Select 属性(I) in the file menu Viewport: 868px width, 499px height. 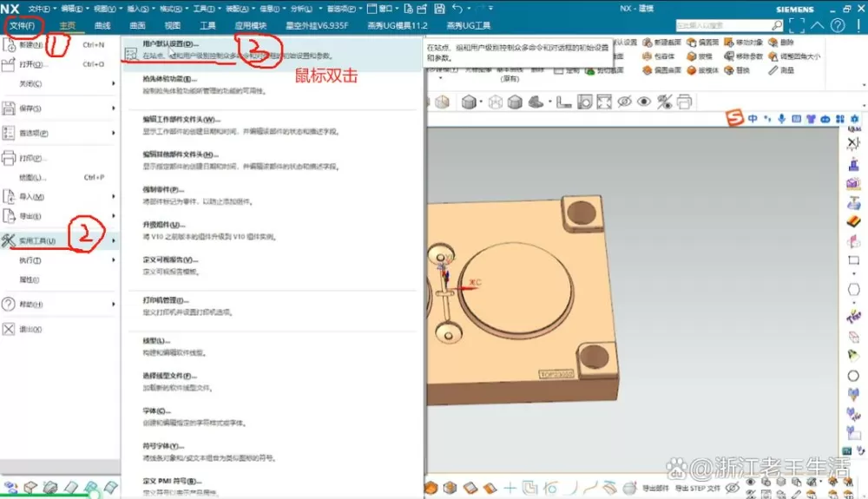[x=60, y=280]
